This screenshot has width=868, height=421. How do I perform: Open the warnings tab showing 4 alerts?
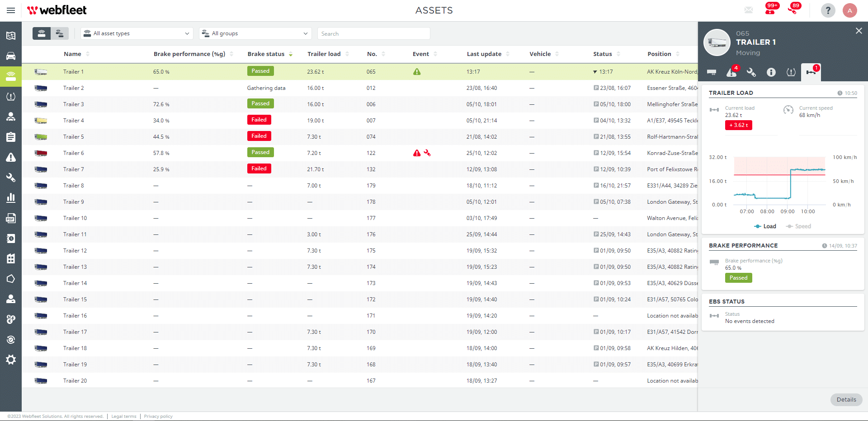pyautogui.click(x=731, y=73)
